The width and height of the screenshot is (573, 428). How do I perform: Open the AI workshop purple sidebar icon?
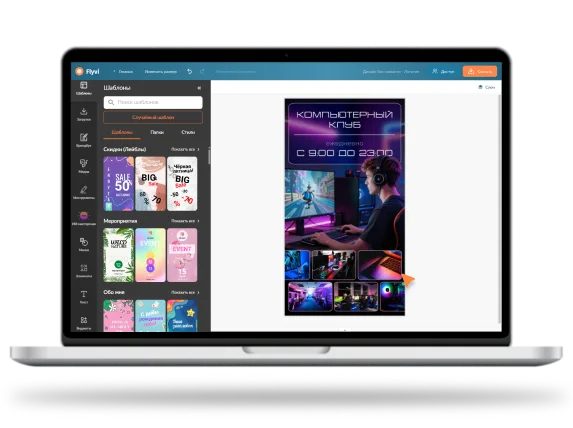click(x=84, y=218)
